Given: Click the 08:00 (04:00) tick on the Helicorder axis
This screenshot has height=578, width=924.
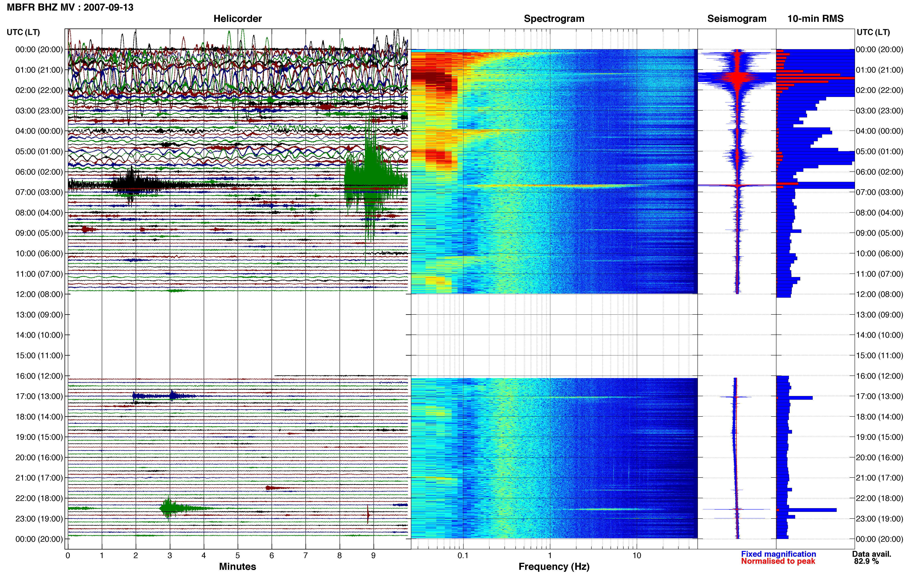Looking at the screenshot, I should pos(39,213).
